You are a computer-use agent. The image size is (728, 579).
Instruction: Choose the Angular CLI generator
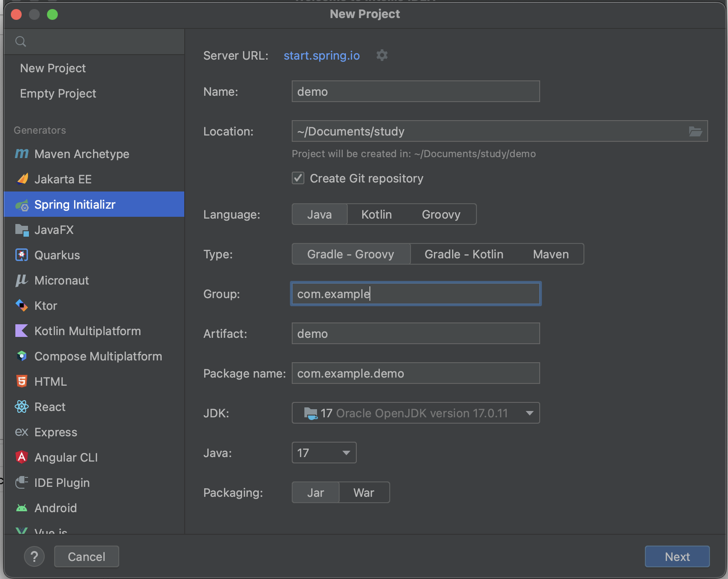(94, 458)
